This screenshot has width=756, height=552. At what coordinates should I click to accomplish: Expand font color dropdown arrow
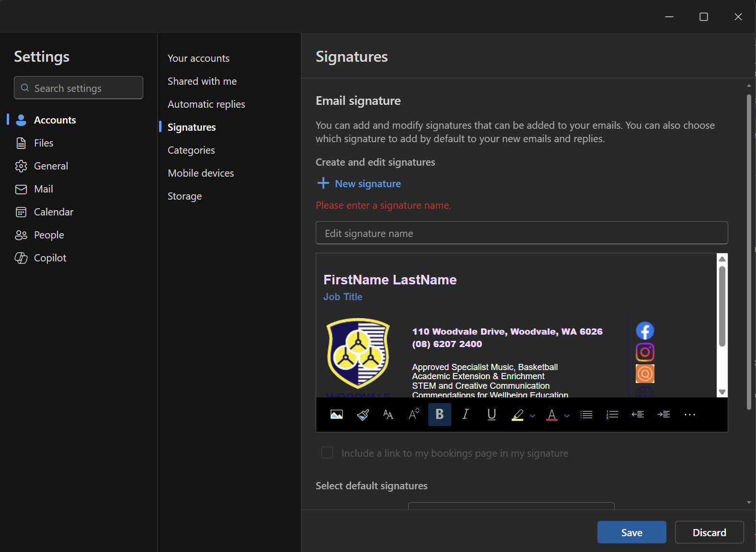tap(567, 416)
